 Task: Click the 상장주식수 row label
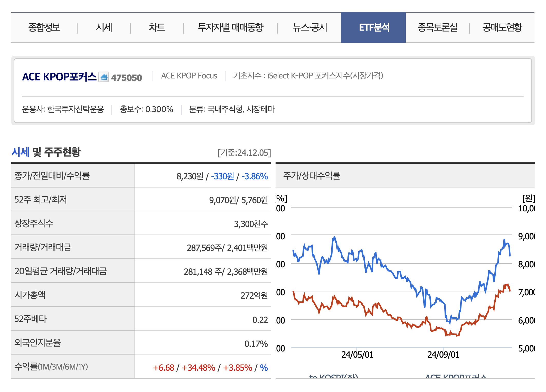[x=34, y=223]
